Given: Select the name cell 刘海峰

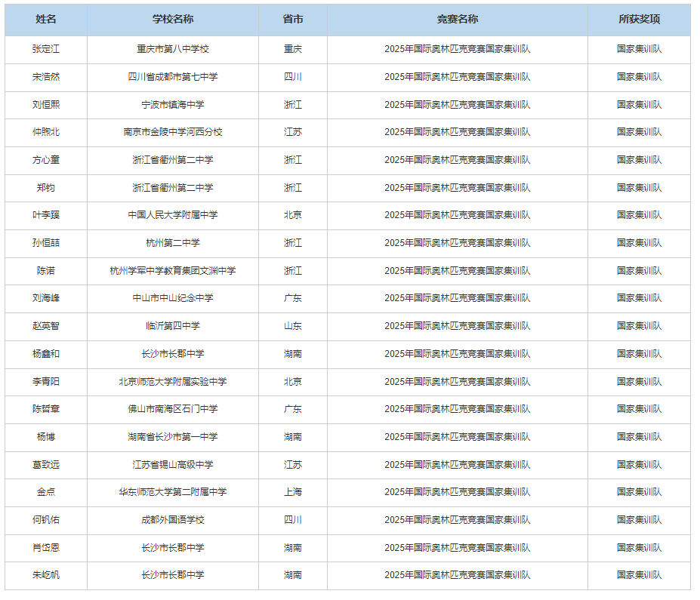Looking at the screenshot, I should click(46, 298).
